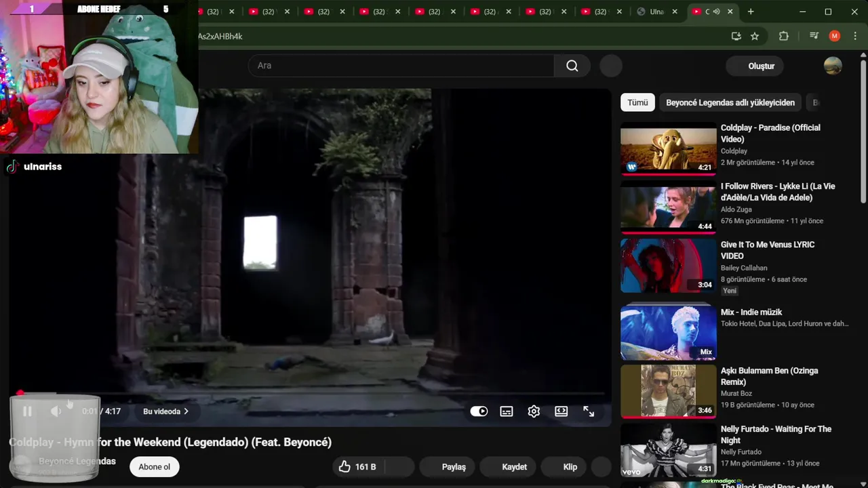The width and height of the screenshot is (868, 488).
Task: Open 'Mix - Indie müzik' title link
Action: click(751, 312)
